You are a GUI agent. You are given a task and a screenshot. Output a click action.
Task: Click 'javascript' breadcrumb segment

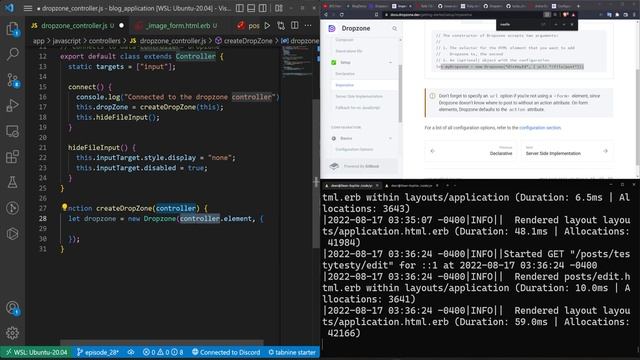(x=67, y=41)
